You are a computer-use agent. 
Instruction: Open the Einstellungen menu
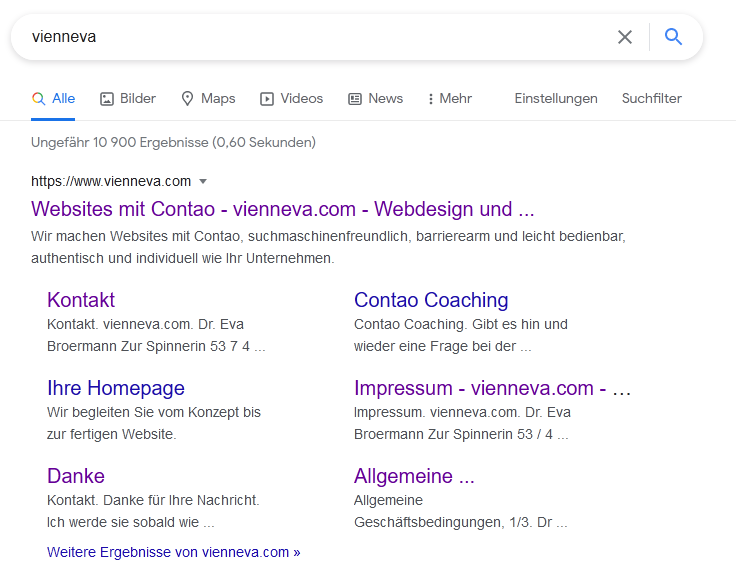pyautogui.click(x=556, y=99)
